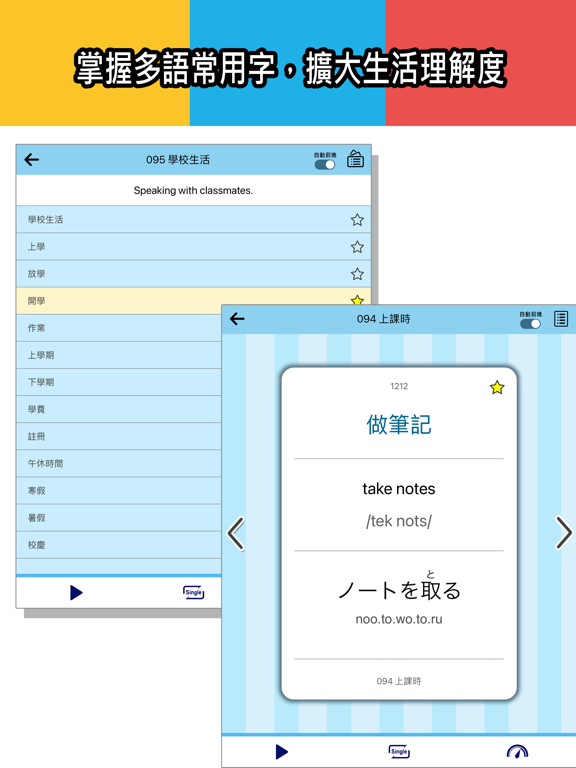
Task: Unstar the highlighted 開學 row
Action: tap(357, 300)
